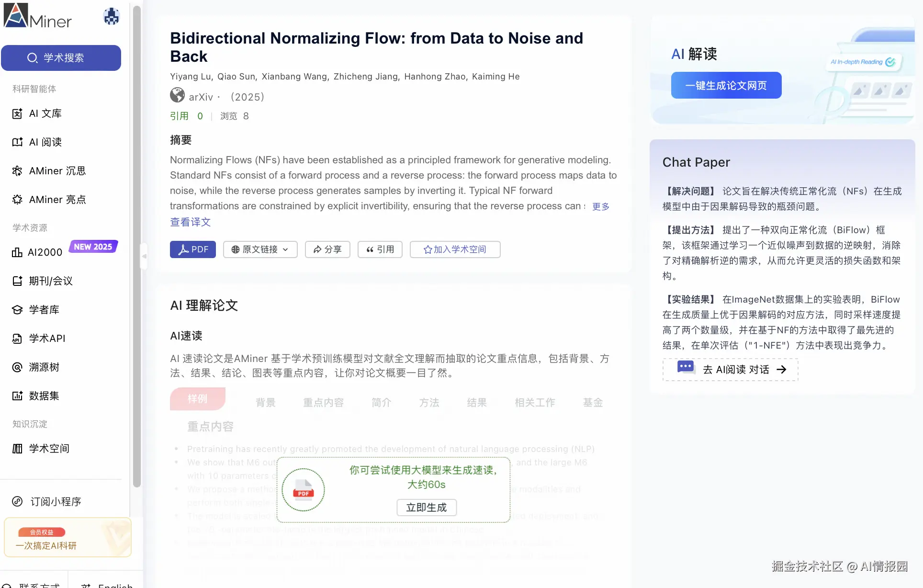
Task: Open the 数据集 sidebar item
Action: [x=44, y=396]
